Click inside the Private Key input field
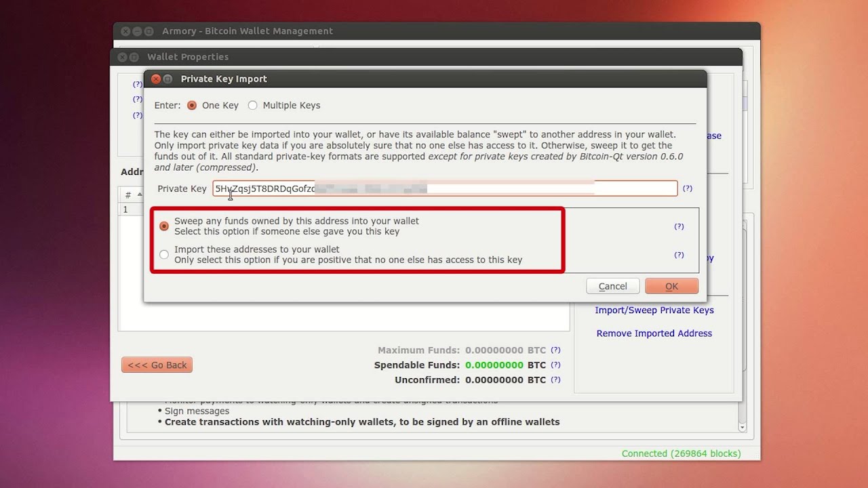The width and height of the screenshot is (868, 488). (445, 188)
